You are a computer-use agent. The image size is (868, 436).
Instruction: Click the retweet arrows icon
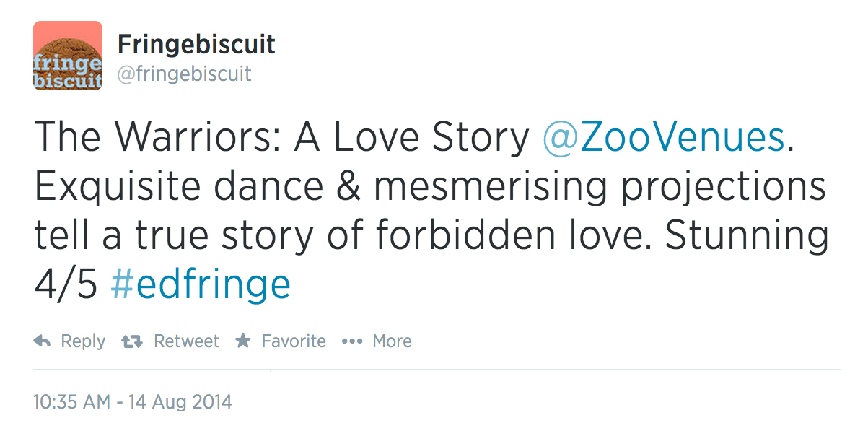pos(132,341)
